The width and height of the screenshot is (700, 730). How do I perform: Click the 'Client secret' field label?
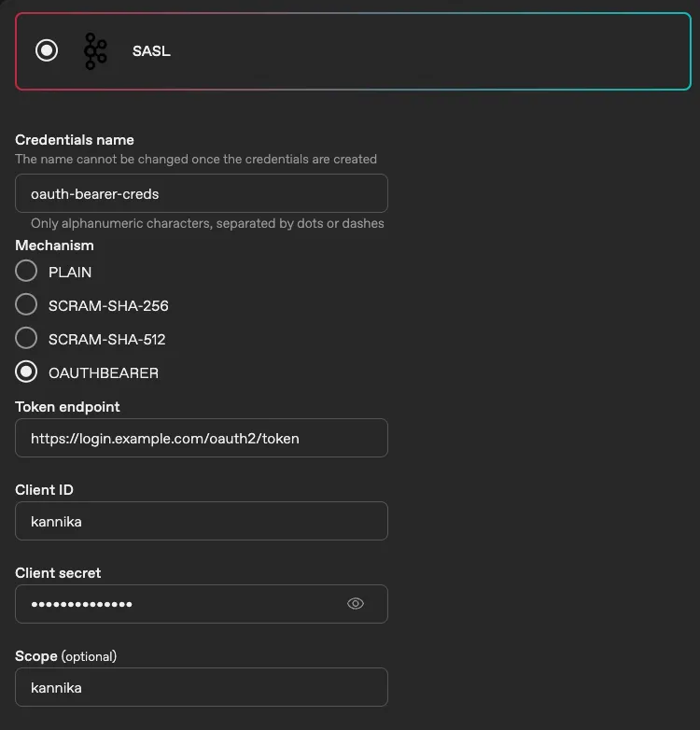(x=58, y=573)
